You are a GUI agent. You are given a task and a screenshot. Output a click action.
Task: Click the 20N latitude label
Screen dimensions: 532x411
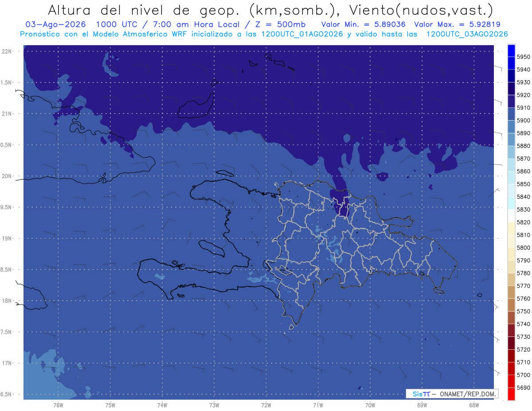pyautogui.click(x=7, y=176)
